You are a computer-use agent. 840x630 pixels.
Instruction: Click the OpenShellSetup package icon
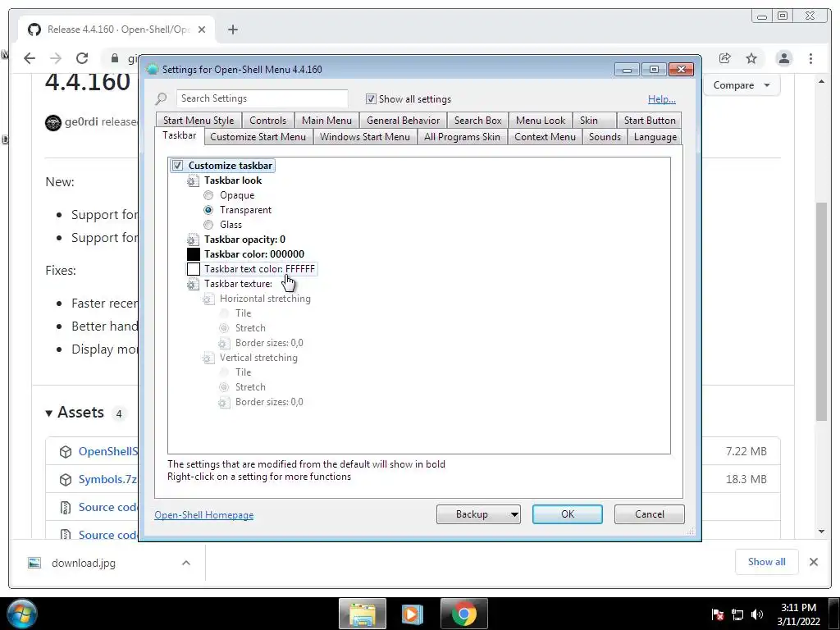pyautogui.click(x=66, y=452)
